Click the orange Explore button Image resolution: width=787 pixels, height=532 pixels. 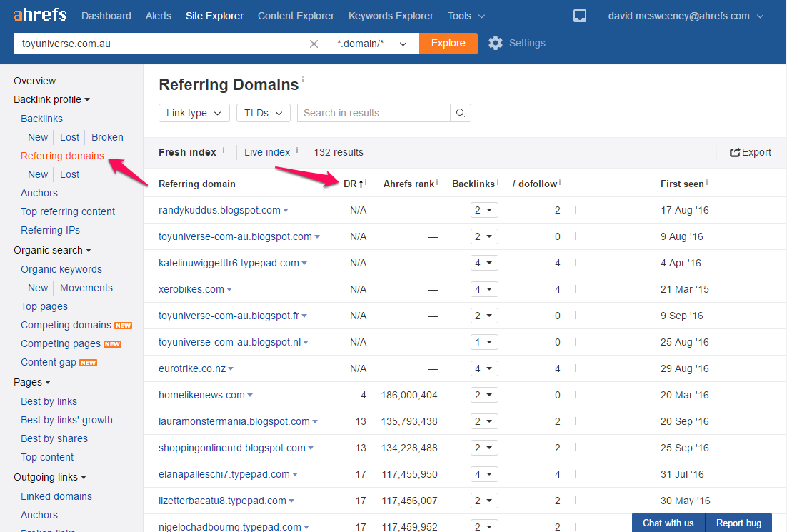point(448,44)
